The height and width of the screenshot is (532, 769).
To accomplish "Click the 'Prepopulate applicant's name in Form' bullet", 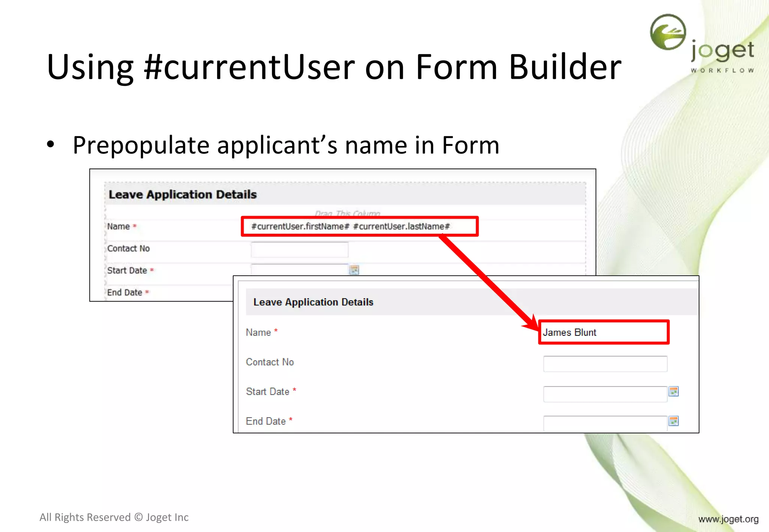I will 285,145.
